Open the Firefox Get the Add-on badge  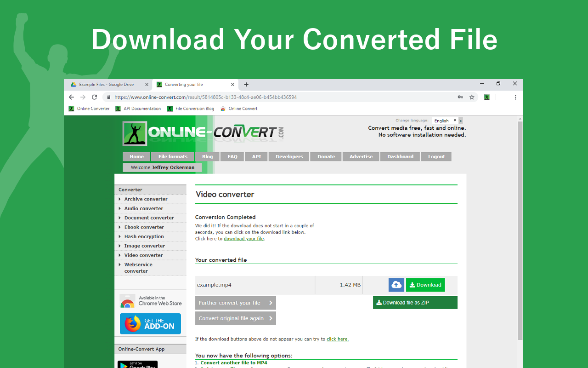coord(150,323)
